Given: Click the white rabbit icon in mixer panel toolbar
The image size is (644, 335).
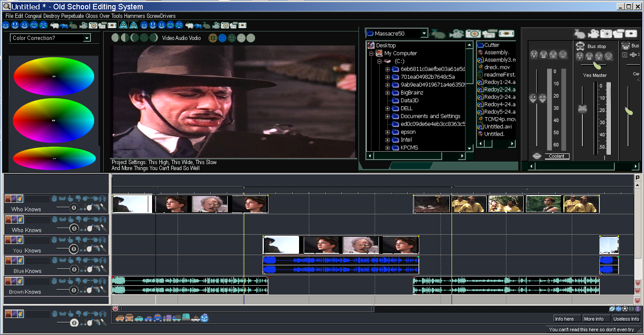Looking at the screenshot, I should 579,34.
